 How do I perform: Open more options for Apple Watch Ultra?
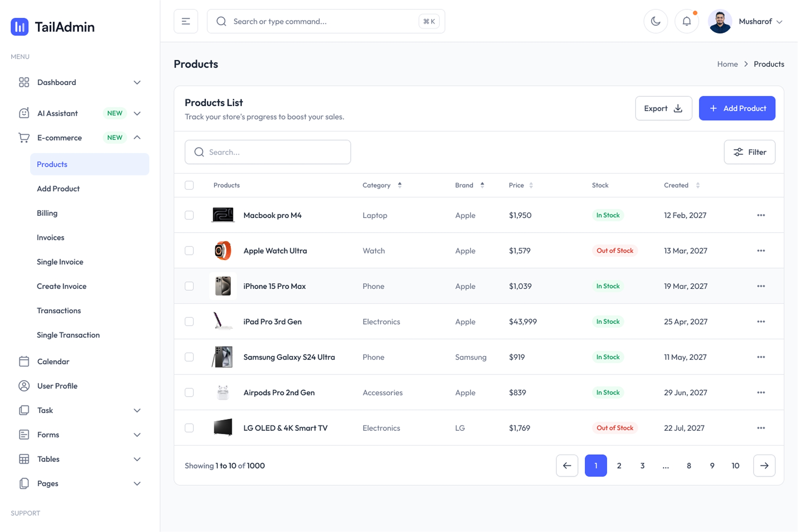(761, 251)
